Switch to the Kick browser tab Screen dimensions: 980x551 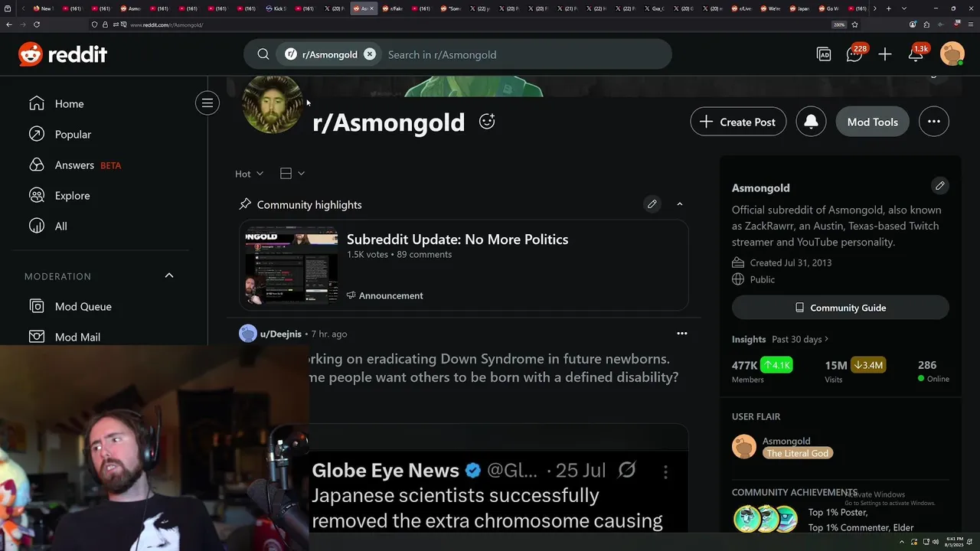pos(276,8)
